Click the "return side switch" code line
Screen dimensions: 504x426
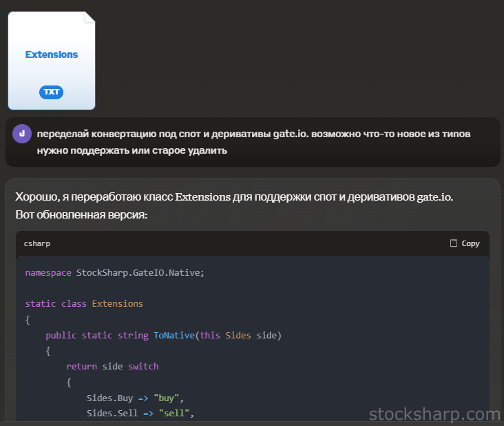coord(112,367)
